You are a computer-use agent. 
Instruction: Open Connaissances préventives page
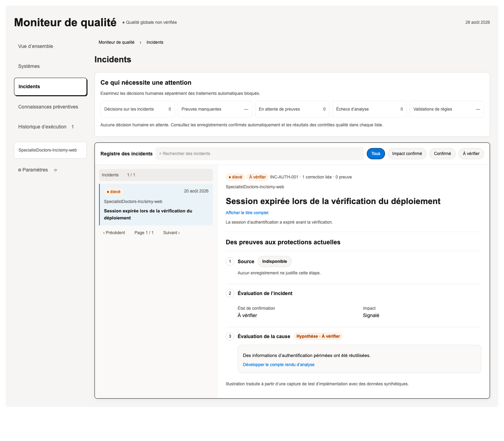point(48,107)
